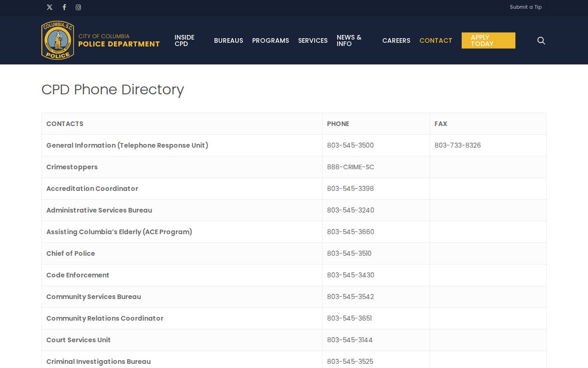588x368 pixels.
Task: Click the Chief of Police row label
Action: (71, 253)
